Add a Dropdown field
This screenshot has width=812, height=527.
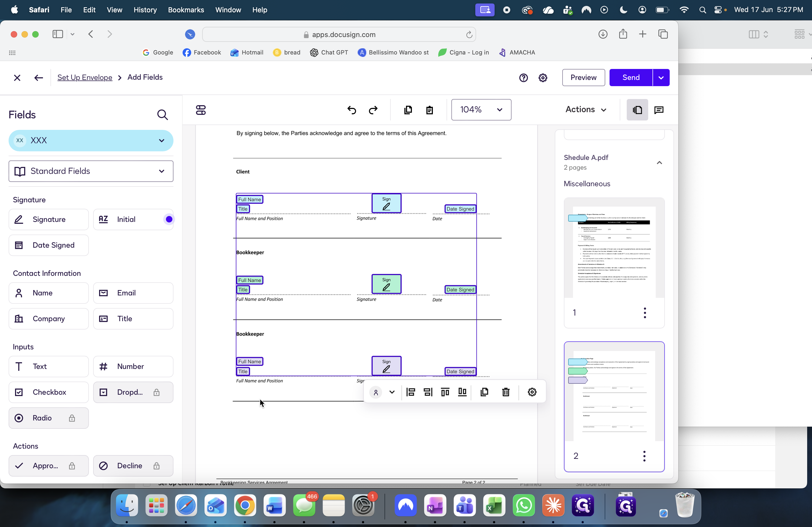click(x=133, y=392)
